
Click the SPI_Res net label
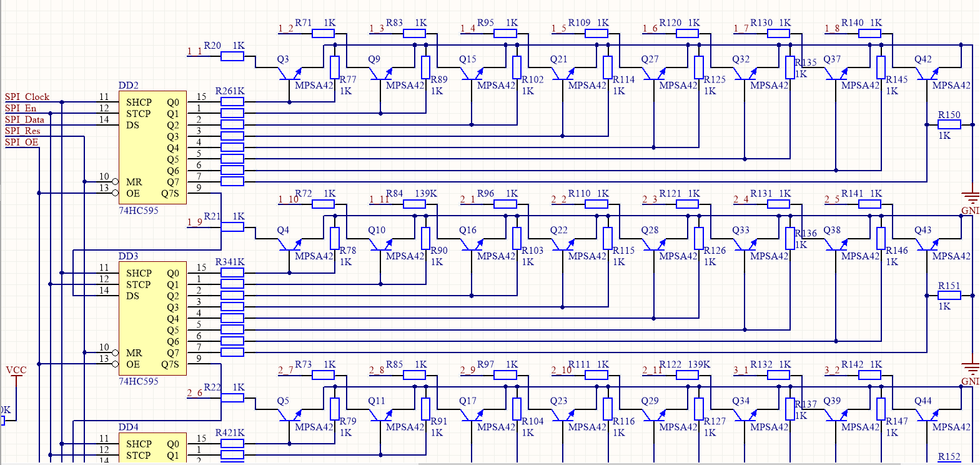(22, 131)
